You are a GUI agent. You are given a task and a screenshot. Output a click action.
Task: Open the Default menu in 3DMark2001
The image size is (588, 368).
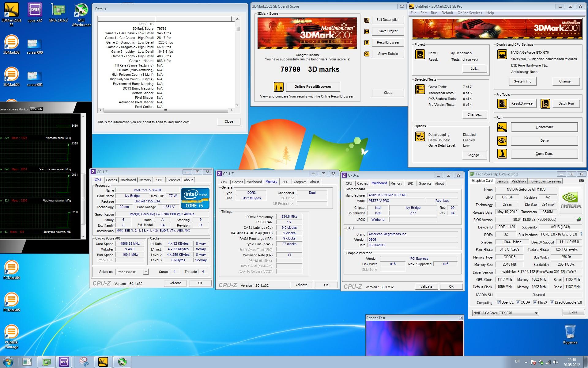[447, 13]
